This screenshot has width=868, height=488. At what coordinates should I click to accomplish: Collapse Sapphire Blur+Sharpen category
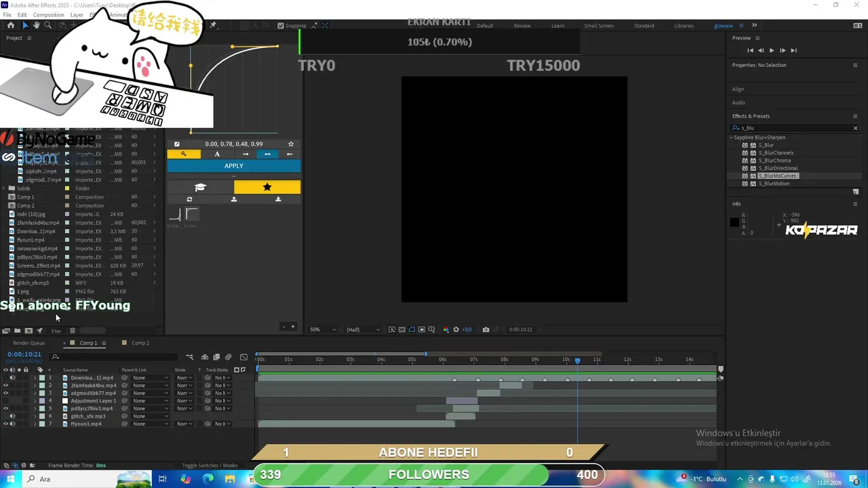click(x=732, y=138)
